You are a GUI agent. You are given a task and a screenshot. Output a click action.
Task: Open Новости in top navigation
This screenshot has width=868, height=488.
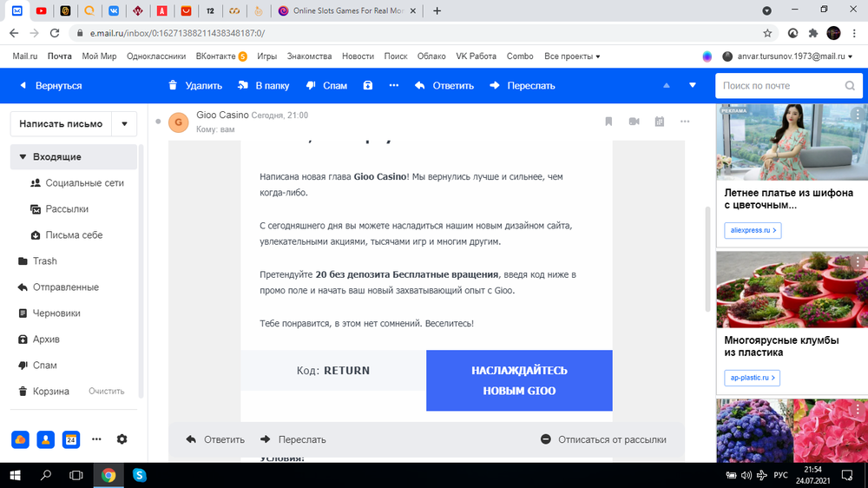(x=358, y=56)
